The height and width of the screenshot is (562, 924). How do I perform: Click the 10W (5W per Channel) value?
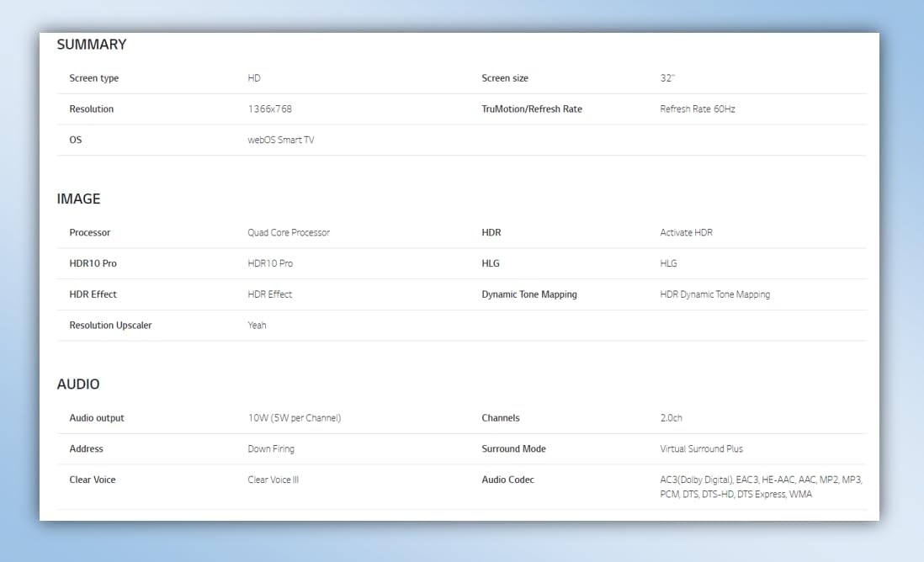click(294, 418)
